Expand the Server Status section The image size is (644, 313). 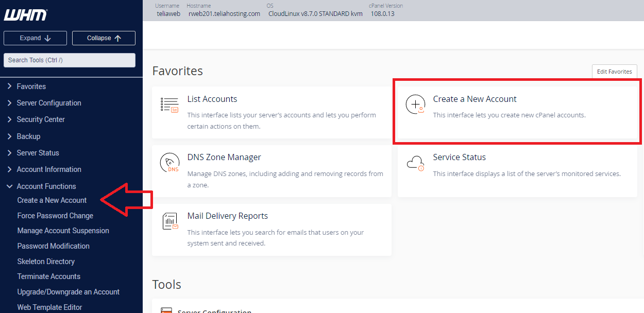tap(38, 153)
